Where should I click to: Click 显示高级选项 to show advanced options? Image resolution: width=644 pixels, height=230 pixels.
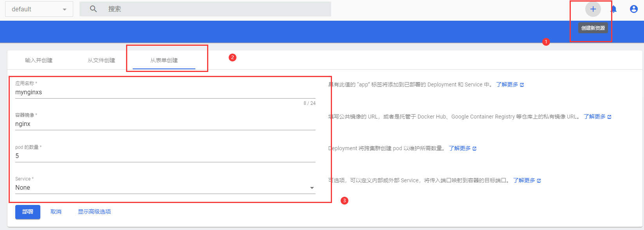94,212
